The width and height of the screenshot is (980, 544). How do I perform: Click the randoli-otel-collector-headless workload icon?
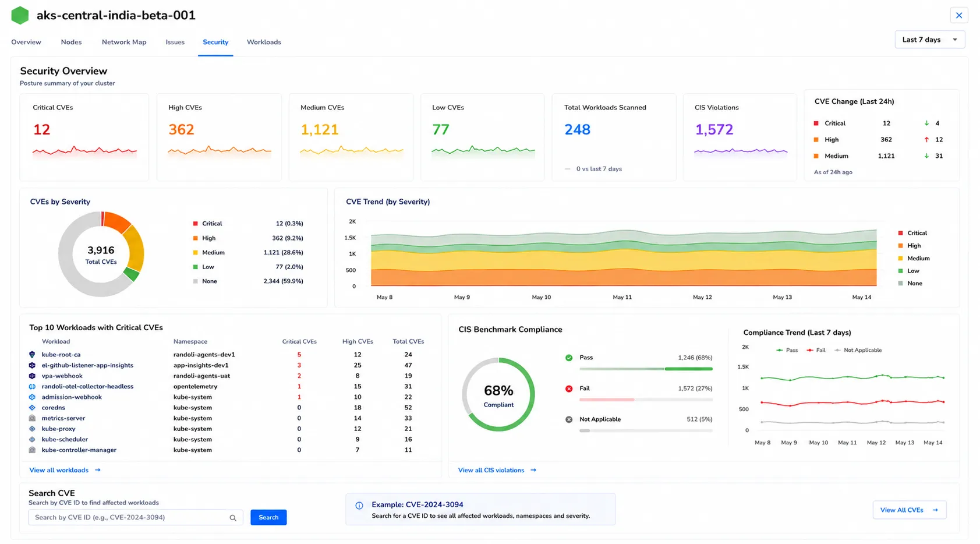[32, 387]
